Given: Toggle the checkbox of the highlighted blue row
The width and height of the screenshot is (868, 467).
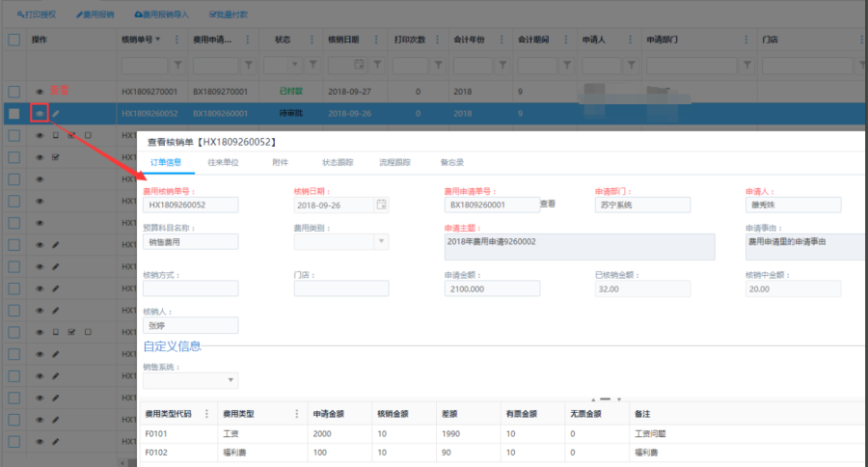Looking at the screenshot, I should pyautogui.click(x=14, y=114).
